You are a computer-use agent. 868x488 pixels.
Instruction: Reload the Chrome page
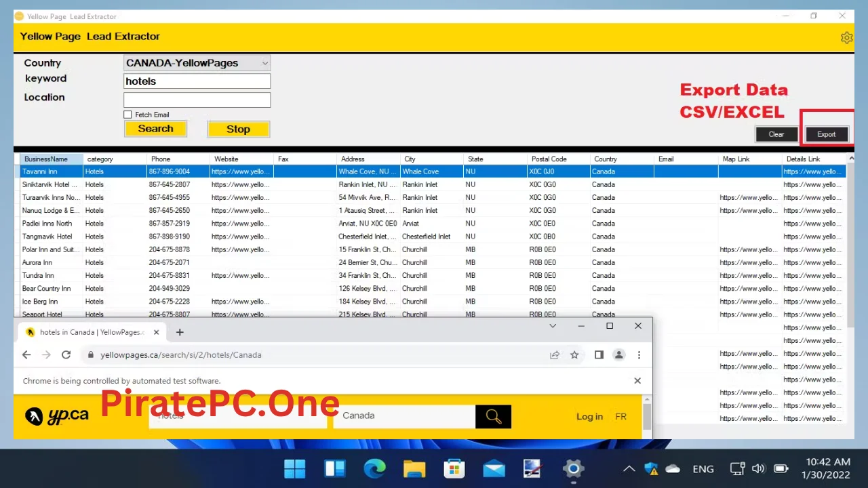[x=66, y=354]
